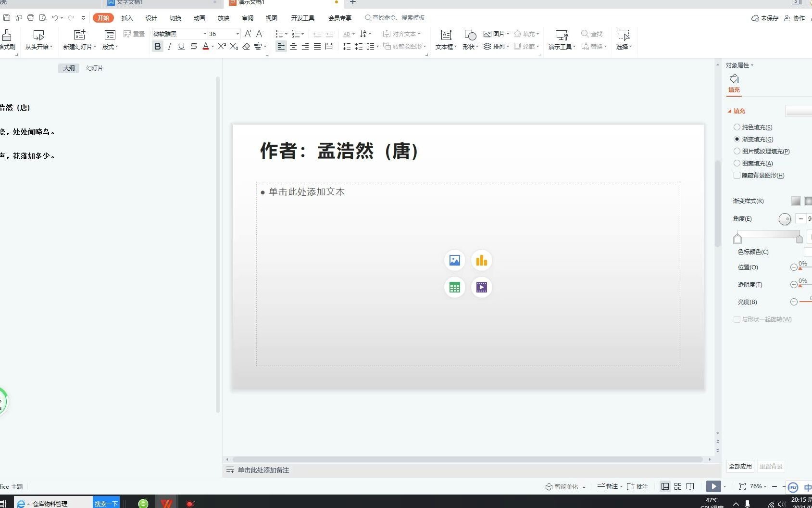Click 搜索一下 button in taskbar
Viewport: 812px width, 508px height.
(x=106, y=503)
